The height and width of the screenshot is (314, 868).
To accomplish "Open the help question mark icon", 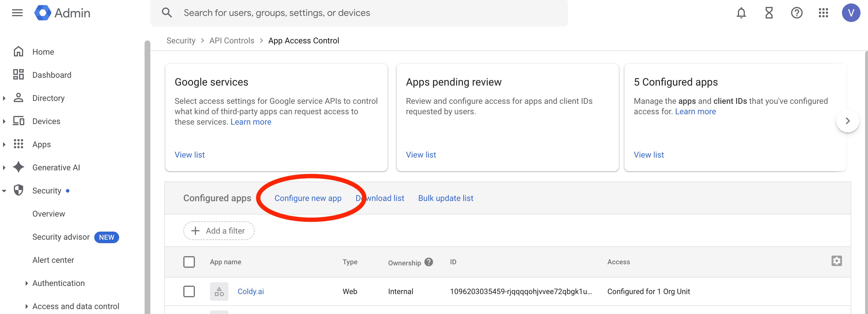I will (797, 13).
